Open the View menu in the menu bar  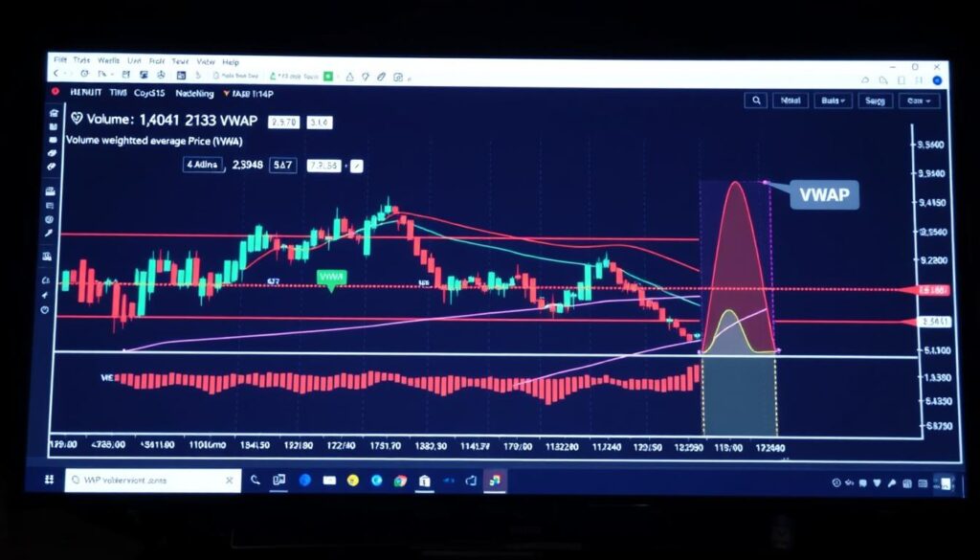[206, 61]
